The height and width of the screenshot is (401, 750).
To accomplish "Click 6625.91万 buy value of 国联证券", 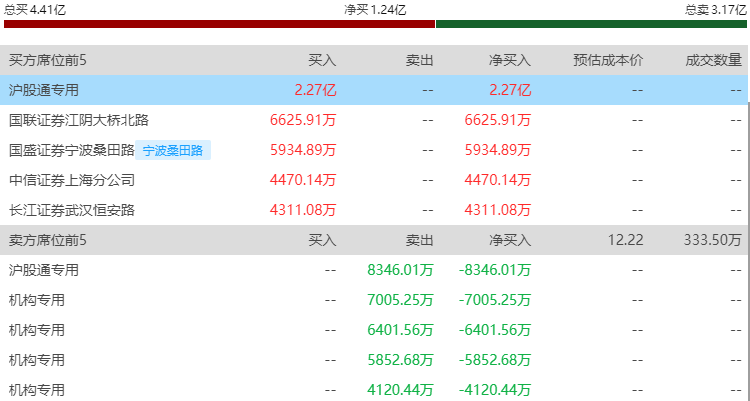I will pos(303,120).
